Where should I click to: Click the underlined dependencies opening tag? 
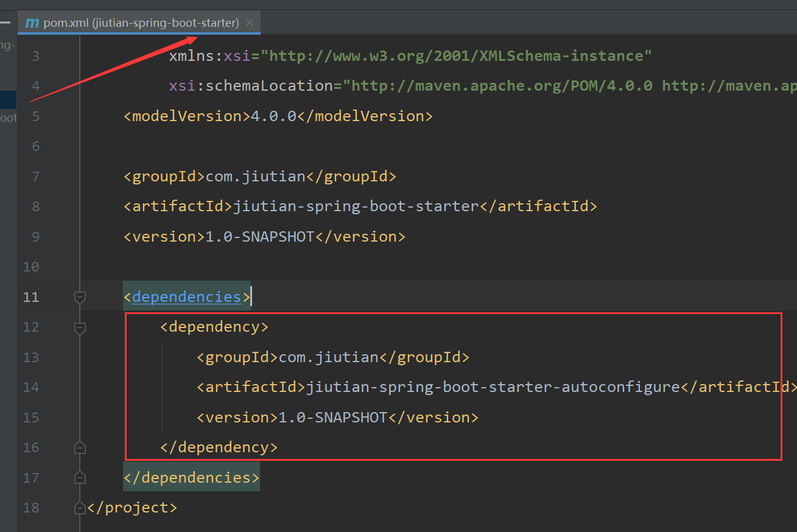point(186,297)
